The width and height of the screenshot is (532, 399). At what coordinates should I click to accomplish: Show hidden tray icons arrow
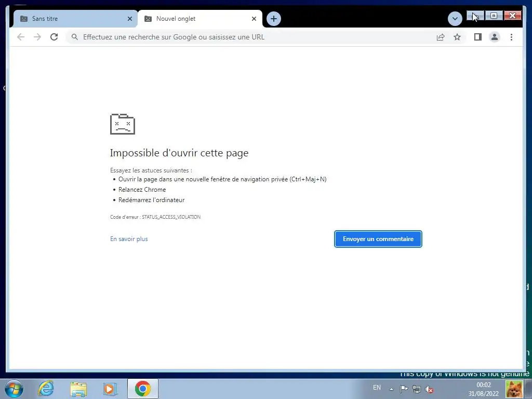click(392, 389)
